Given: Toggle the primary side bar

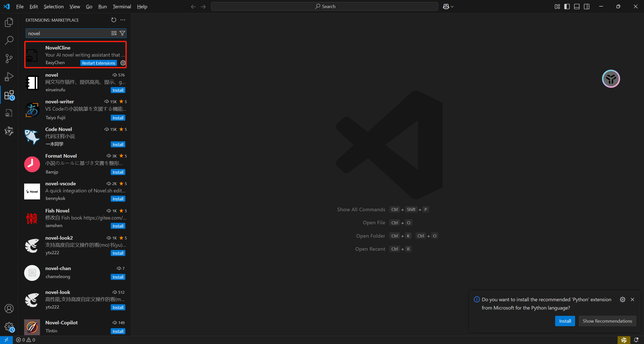Looking at the screenshot, I should coord(567,7).
